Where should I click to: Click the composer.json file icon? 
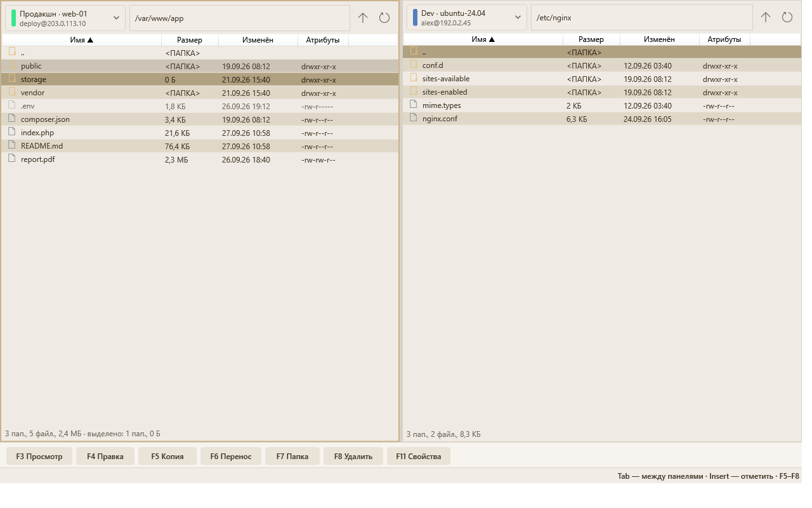pyautogui.click(x=12, y=119)
